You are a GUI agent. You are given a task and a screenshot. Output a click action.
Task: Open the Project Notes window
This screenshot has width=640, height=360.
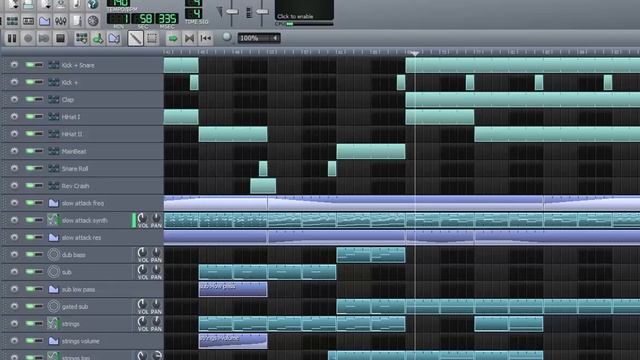[x=77, y=20]
